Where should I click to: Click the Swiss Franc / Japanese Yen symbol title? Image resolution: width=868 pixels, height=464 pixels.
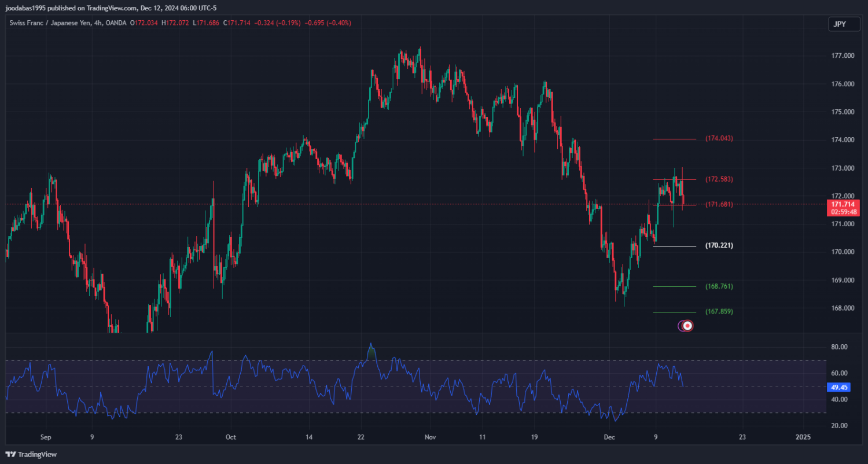coord(51,23)
